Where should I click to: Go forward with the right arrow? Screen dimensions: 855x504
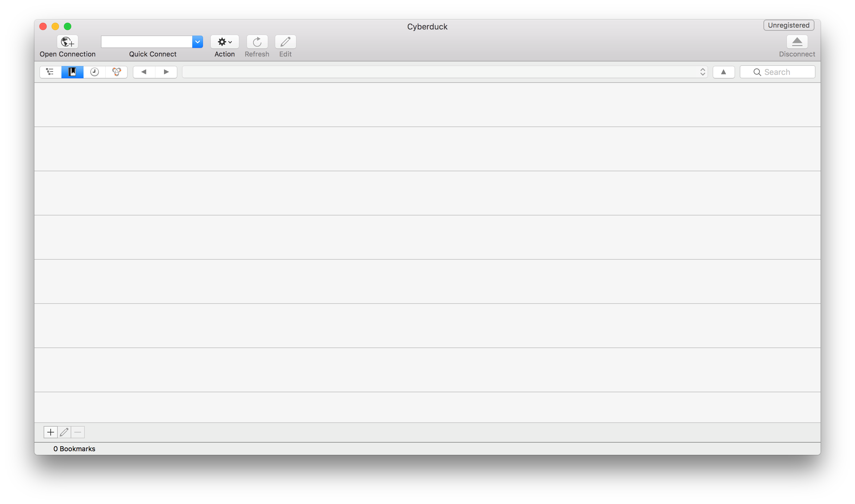click(166, 72)
